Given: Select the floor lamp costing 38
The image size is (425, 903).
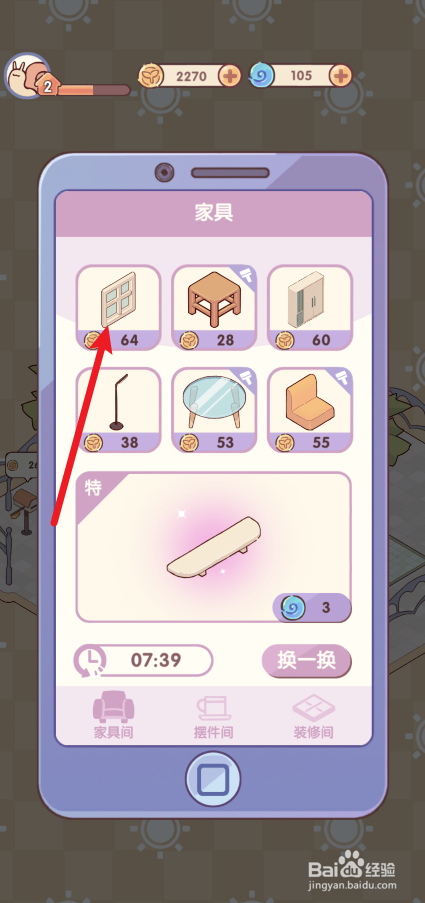Looking at the screenshot, I should point(119,410).
